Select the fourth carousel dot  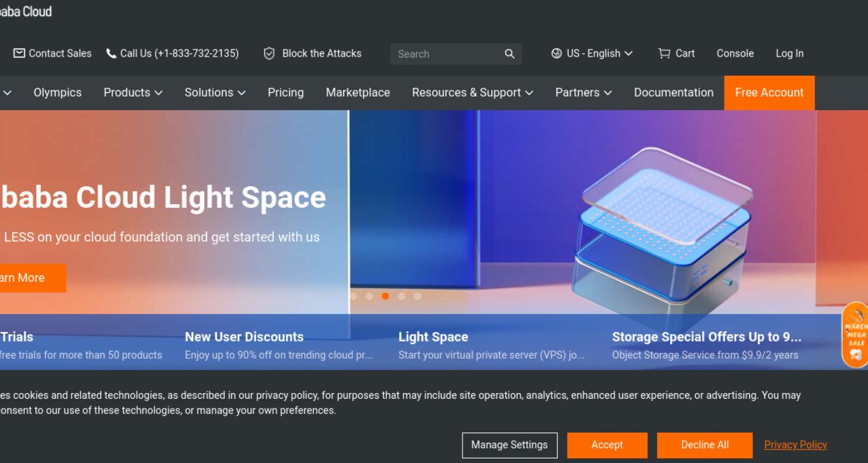(401, 296)
